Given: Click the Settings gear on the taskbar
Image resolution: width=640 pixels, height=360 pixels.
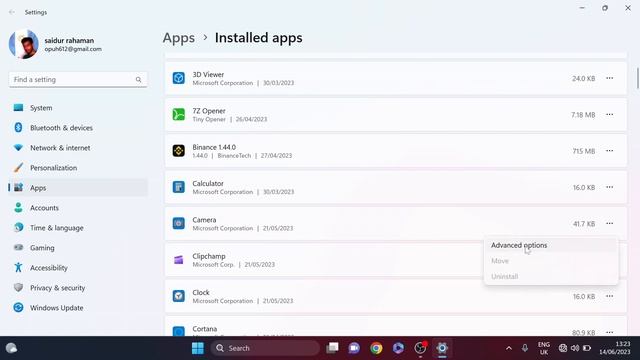Looking at the screenshot, I should click(x=442, y=348).
